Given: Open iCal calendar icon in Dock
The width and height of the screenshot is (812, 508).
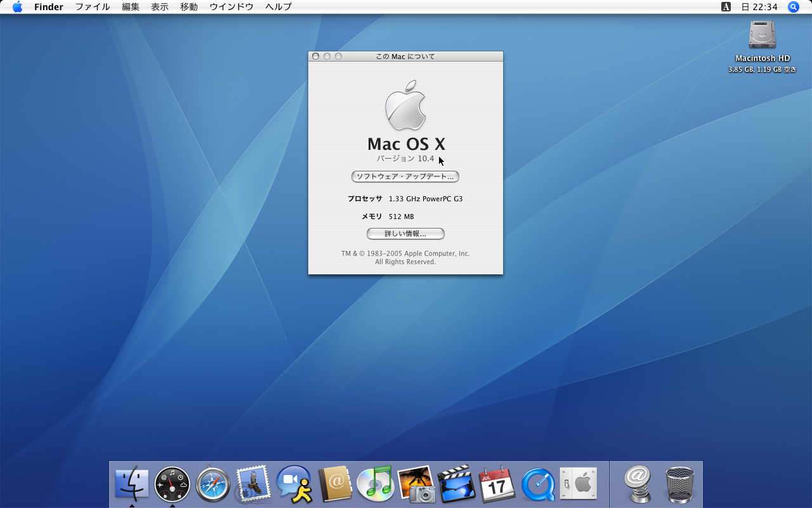Looking at the screenshot, I should (x=497, y=485).
